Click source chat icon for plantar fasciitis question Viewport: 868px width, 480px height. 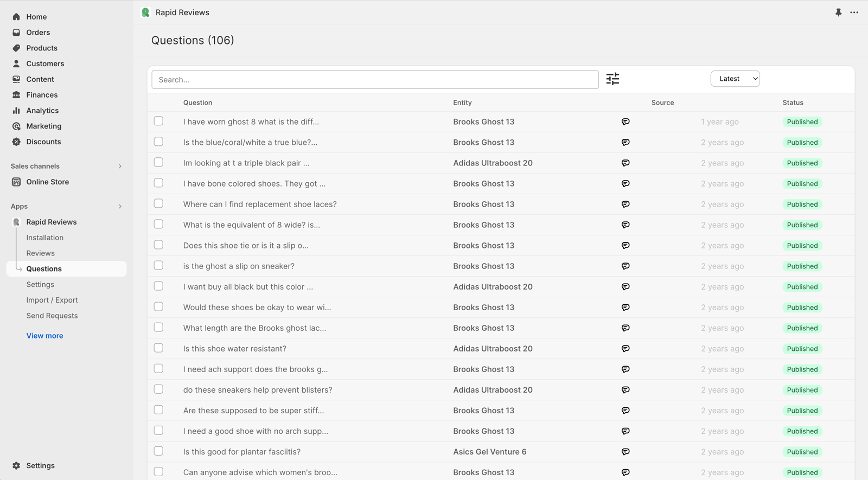(626, 452)
